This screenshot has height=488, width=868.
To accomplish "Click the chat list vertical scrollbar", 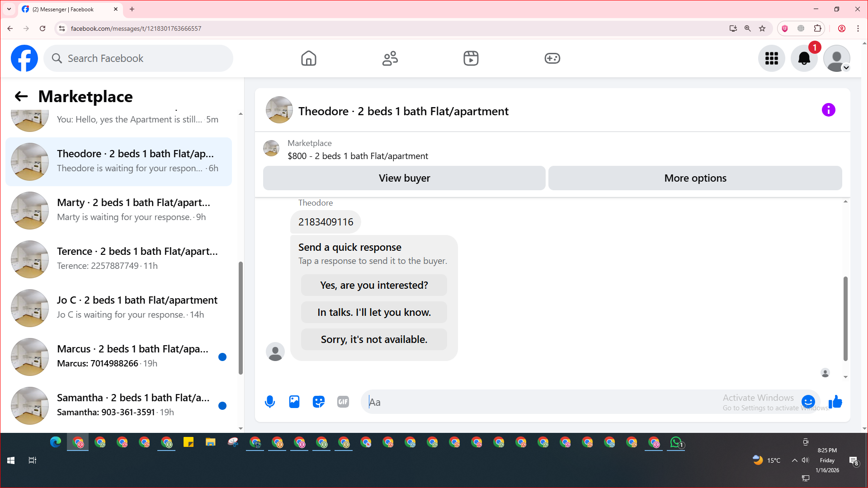I will click(241, 318).
